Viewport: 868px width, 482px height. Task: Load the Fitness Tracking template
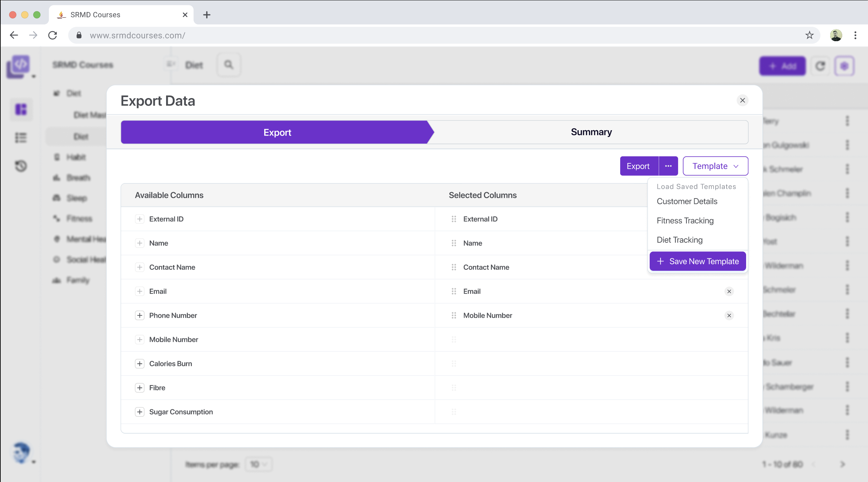pos(685,221)
